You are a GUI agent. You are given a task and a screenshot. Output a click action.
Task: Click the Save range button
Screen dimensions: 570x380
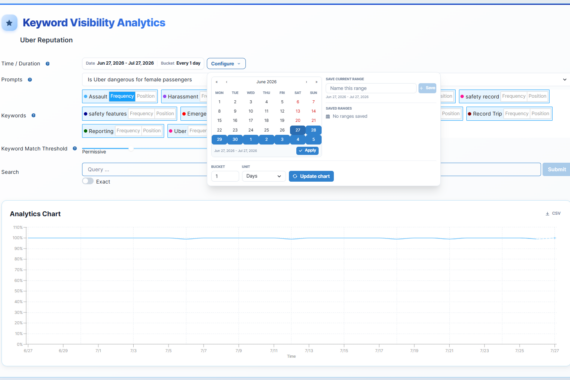coord(428,88)
